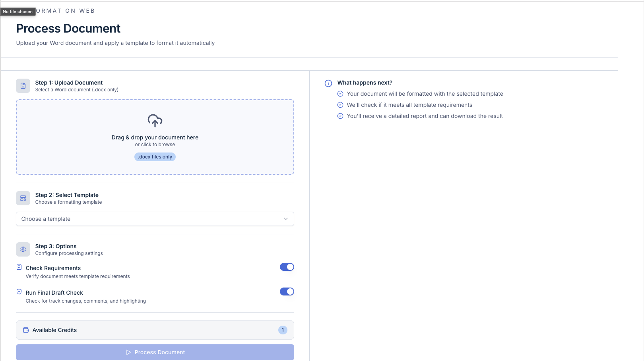Image resolution: width=644 pixels, height=361 pixels.
Task: Click the info icon beside What happens next
Action: click(x=328, y=83)
